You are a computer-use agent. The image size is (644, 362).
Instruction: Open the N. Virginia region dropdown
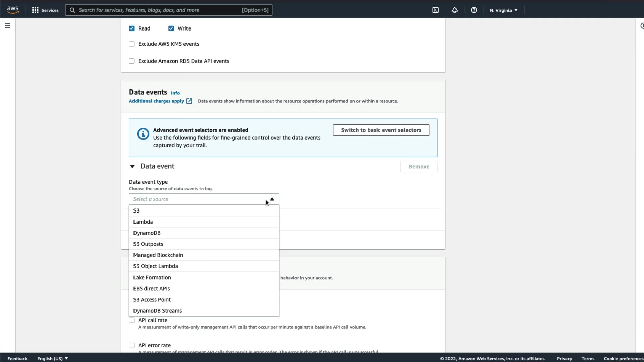coord(503,10)
